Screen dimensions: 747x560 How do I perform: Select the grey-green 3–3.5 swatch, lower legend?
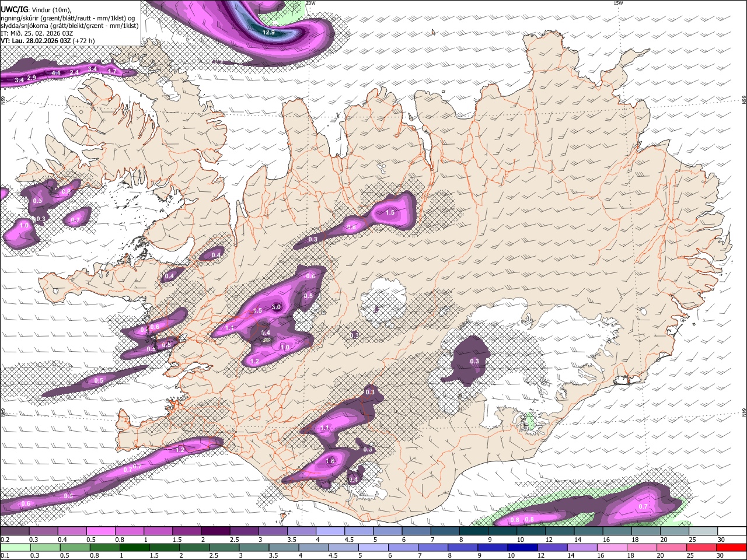(254, 547)
